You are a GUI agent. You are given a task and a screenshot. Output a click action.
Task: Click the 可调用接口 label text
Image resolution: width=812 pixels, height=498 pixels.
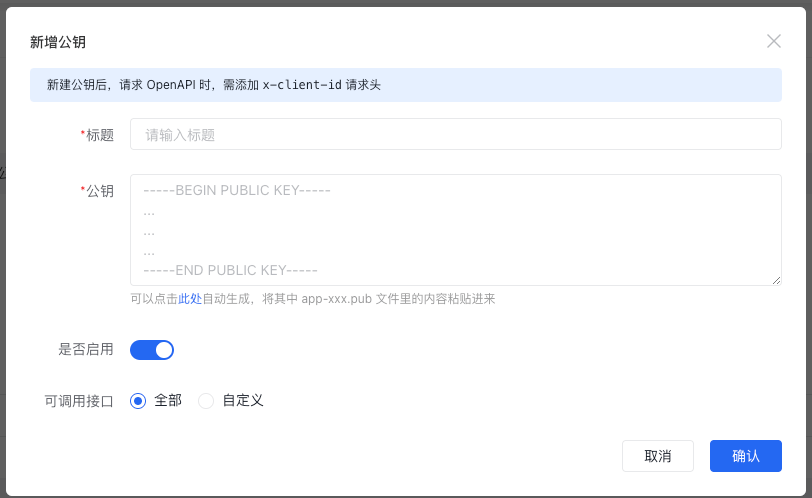(79, 401)
